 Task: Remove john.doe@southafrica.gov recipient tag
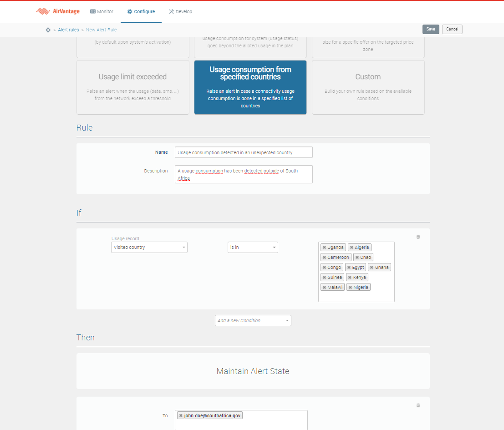[181, 415]
